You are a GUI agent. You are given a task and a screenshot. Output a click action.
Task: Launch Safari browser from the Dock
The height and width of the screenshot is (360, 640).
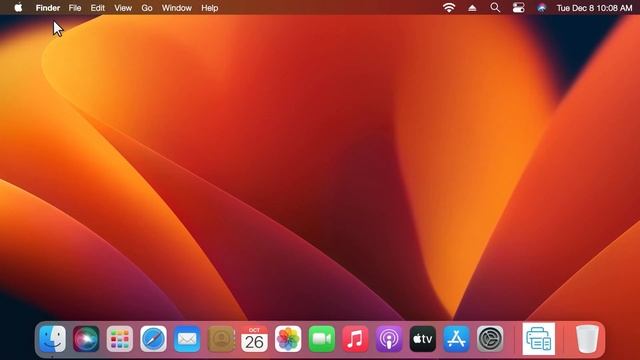point(153,339)
